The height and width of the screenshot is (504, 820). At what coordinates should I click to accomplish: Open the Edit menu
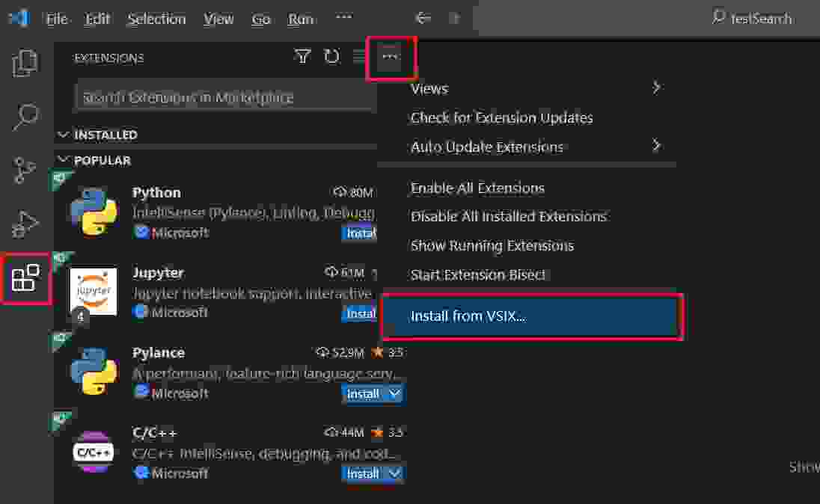(98, 19)
